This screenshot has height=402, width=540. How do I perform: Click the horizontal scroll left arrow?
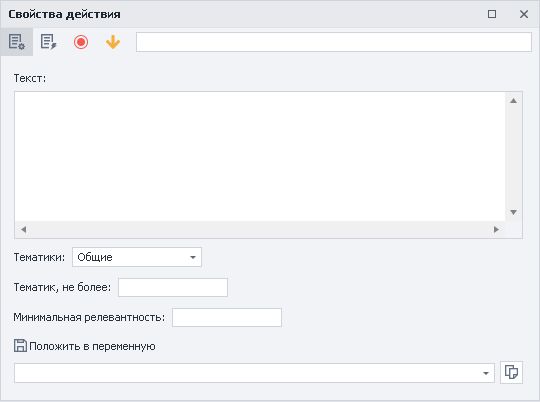23,229
